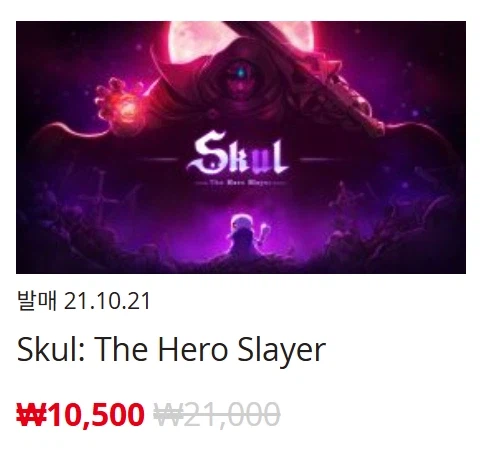Click the small Hero Slayer subtitle under logo
The width and height of the screenshot is (485, 466).
tap(240, 183)
